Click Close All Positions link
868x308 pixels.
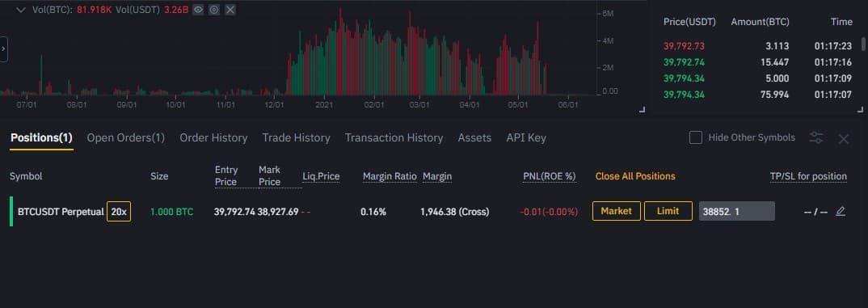635,176
